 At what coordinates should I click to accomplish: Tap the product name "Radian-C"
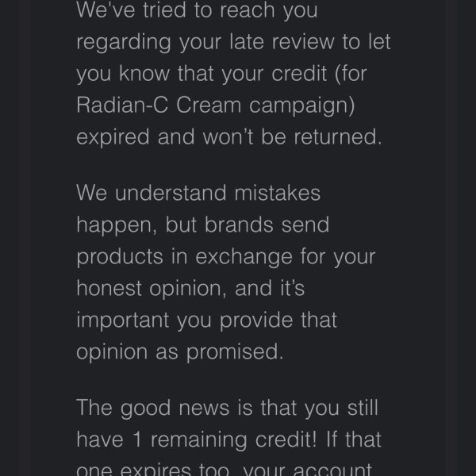point(122,105)
